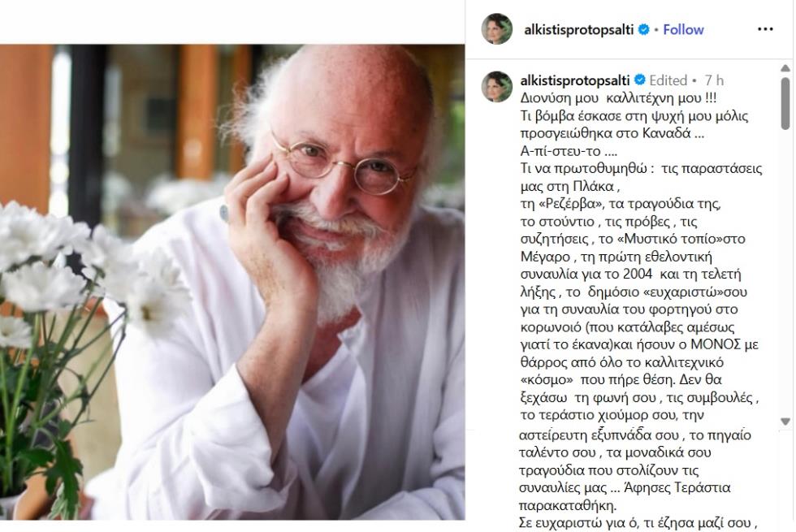
Task: Open the three-dot more options menu
Action: (765, 29)
